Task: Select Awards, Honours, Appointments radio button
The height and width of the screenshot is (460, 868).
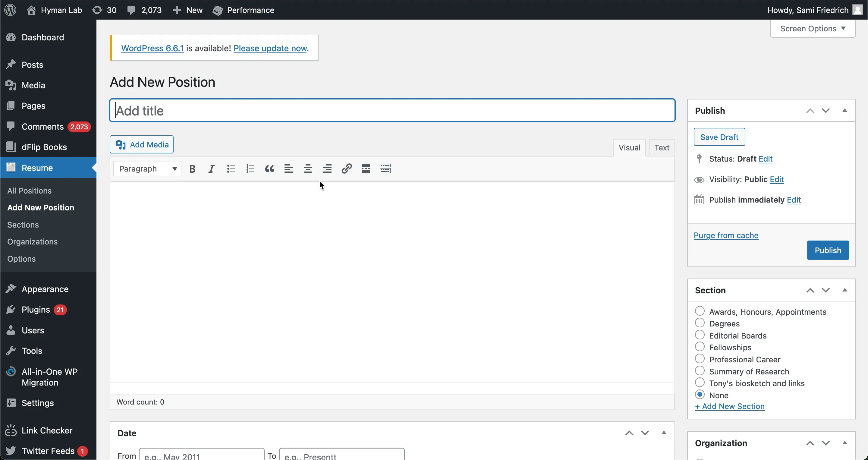Action: click(x=700, y=311)
